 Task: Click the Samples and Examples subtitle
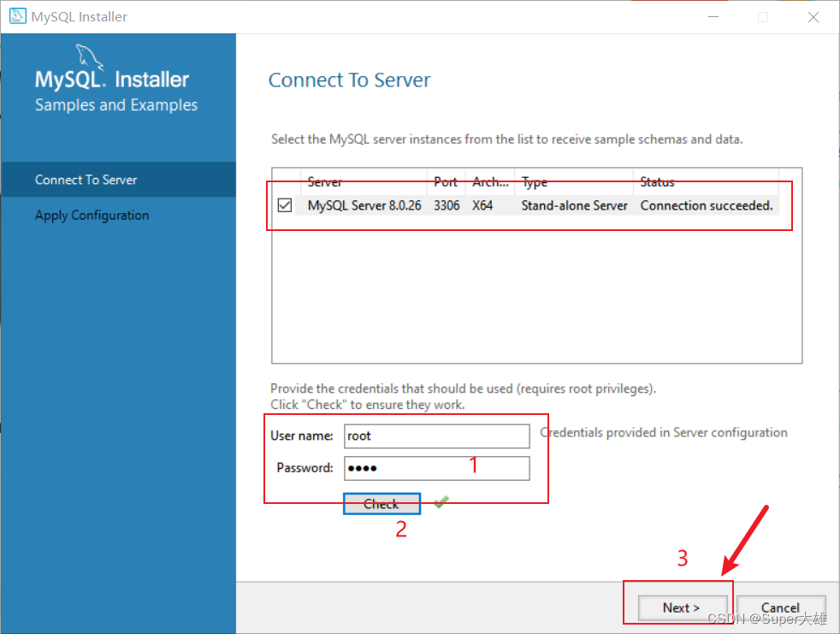[116, 105]
